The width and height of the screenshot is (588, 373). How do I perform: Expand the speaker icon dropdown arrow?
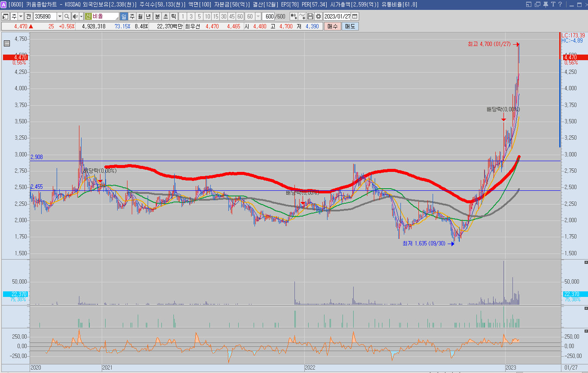tap(81, 16)
